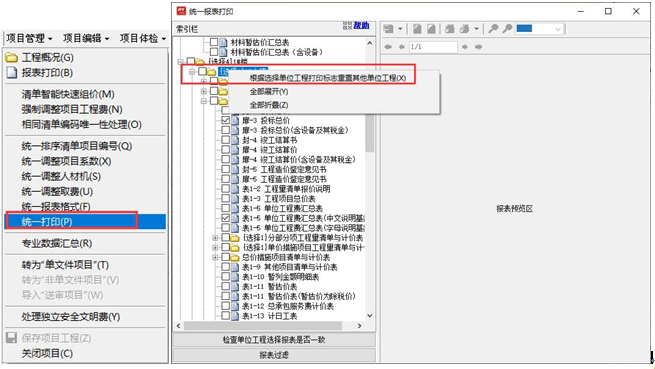Click the zoom out magnifier icon
Image resolution: width=655 pixels, height=369 pixels.
[507, 29]
